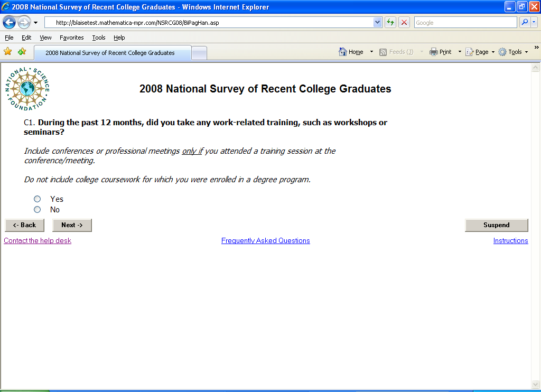Click the Print printer icon
This screenshot has width=541, height=392.
434,52
